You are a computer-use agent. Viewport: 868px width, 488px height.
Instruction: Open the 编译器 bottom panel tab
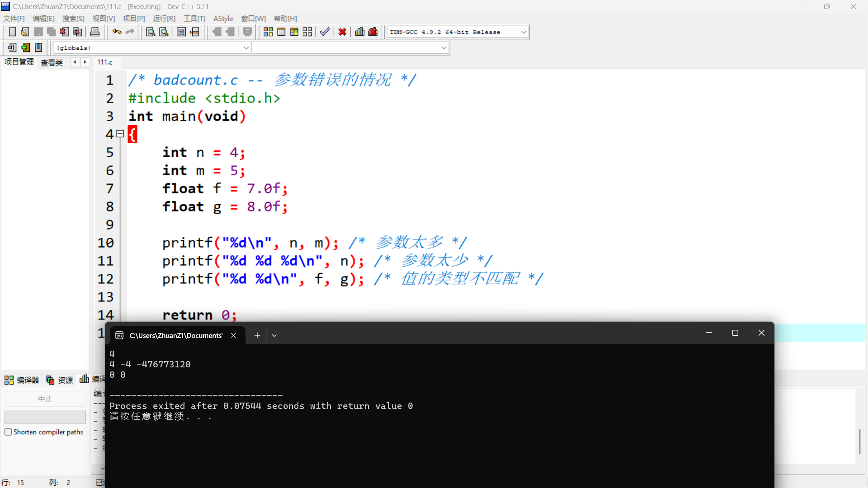pyautogui.click(x=22, y=380)
